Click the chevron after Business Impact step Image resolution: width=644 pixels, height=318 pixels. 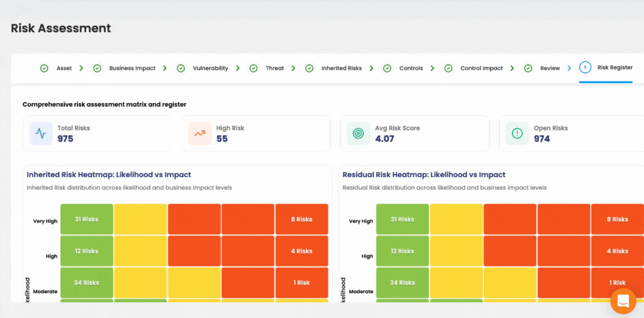tap(165, 68)
